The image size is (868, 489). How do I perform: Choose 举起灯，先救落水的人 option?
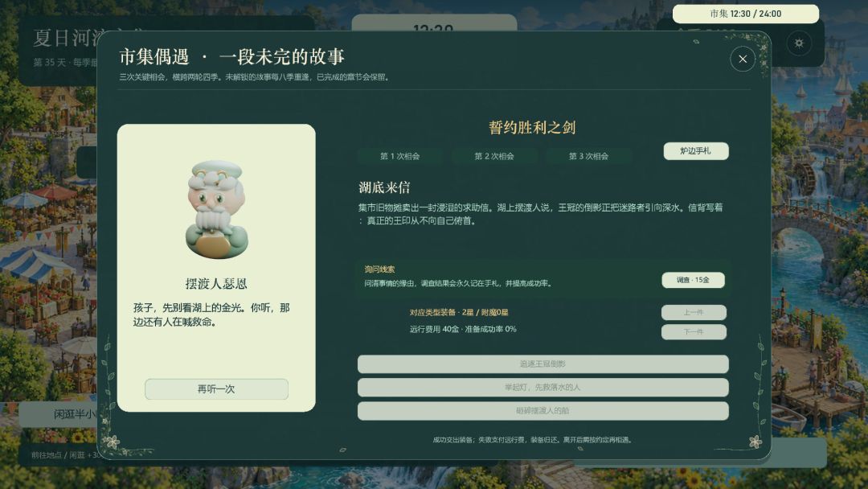pyautogui.click(x=543, y=388)
